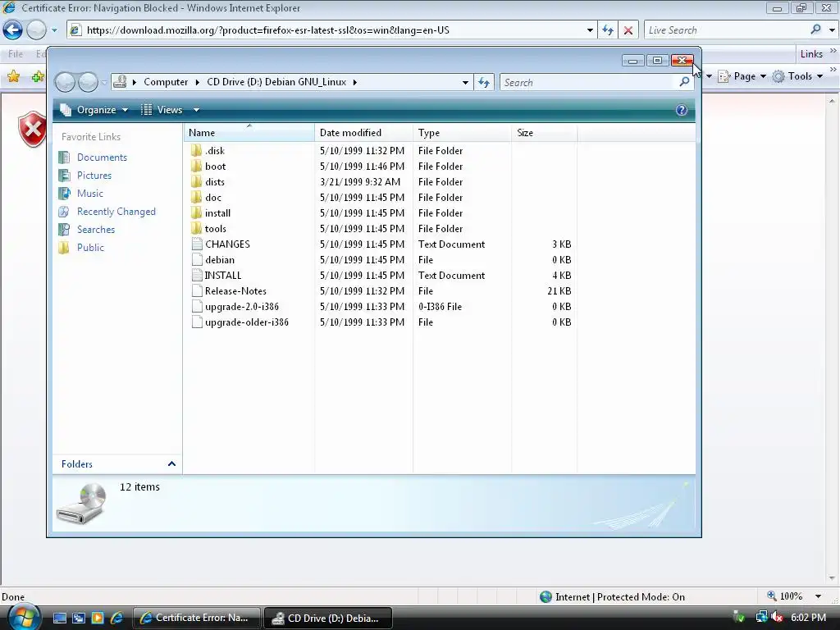Sort files by Name column
This screenshot has width=840, height=630.
tap(249, 133)
